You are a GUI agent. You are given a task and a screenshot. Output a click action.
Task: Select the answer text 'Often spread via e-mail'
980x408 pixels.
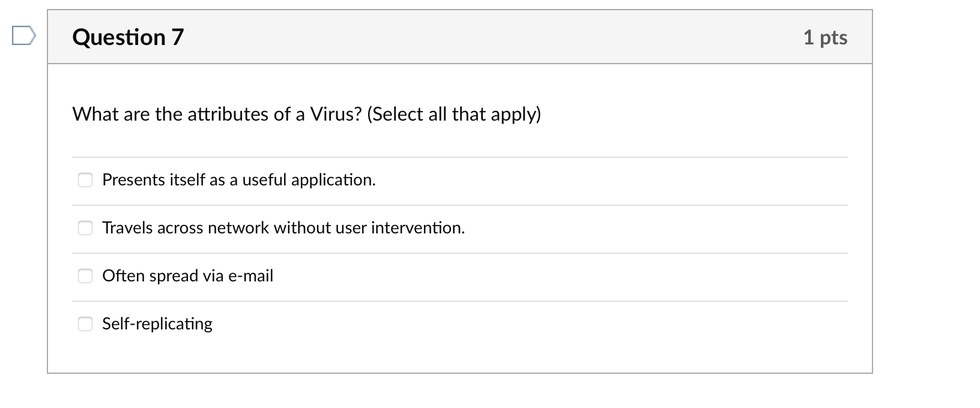pos(187,276)
